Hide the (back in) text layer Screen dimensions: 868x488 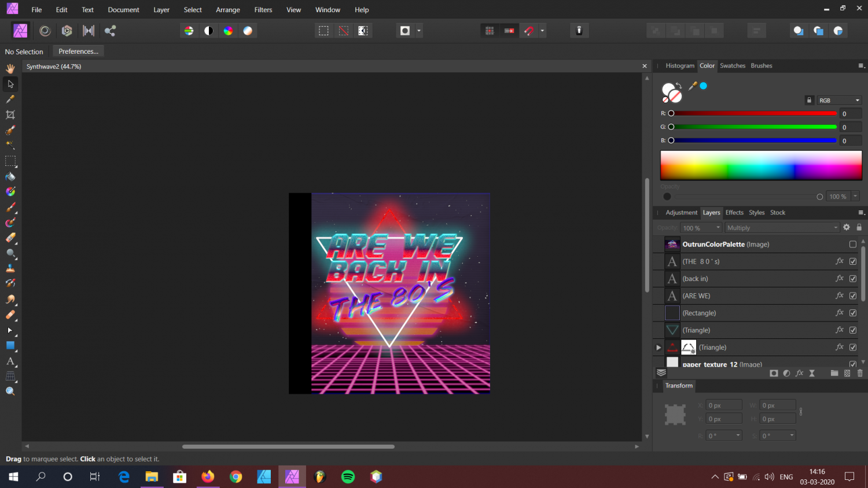coord(852,278)
